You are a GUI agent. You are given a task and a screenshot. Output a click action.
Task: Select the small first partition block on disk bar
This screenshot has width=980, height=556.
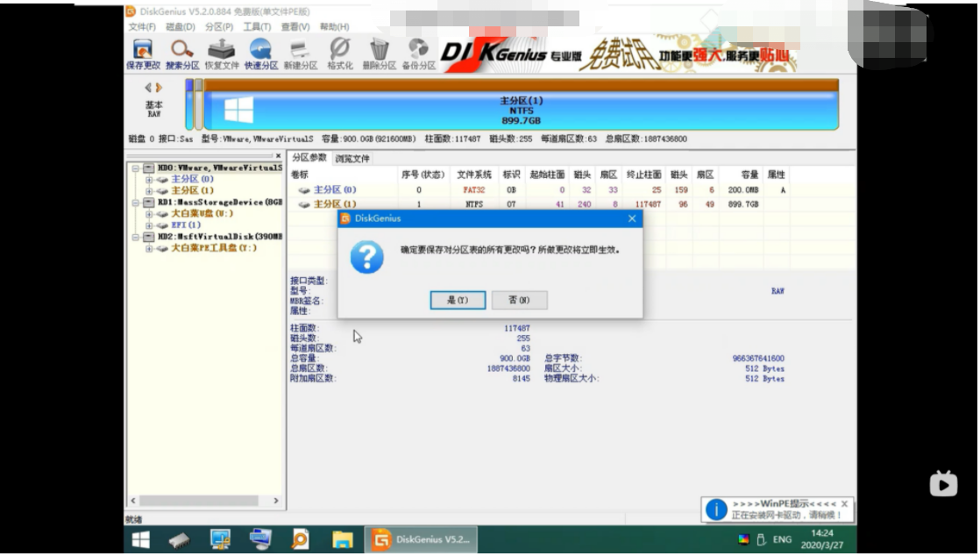tap(189, 104)
